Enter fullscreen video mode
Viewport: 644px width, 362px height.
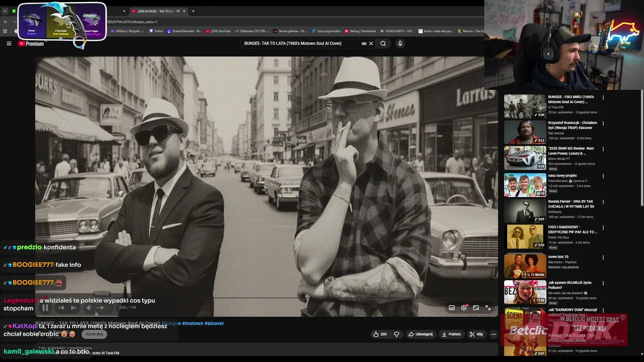click(488, 308)
